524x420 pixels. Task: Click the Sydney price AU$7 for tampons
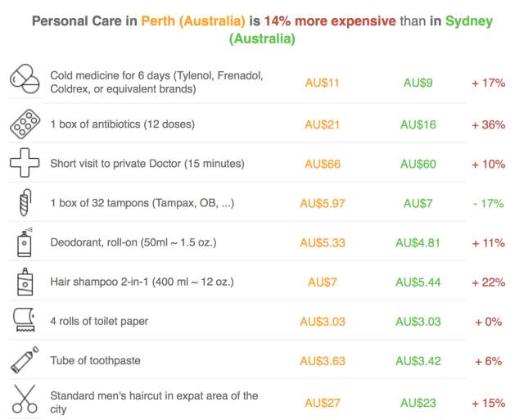418,203
